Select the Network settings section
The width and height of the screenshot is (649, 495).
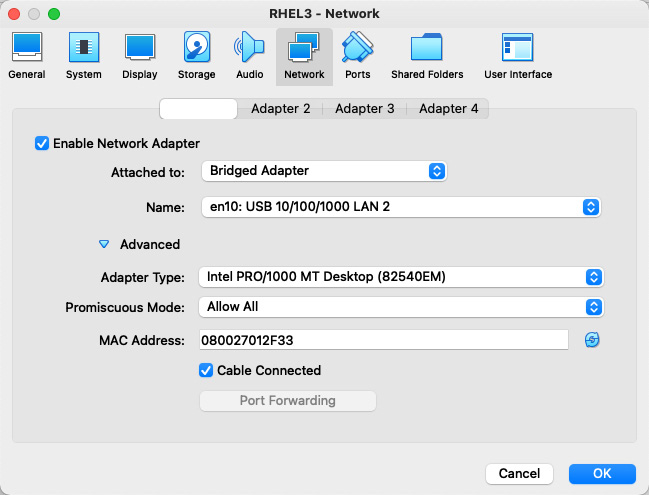304,57
